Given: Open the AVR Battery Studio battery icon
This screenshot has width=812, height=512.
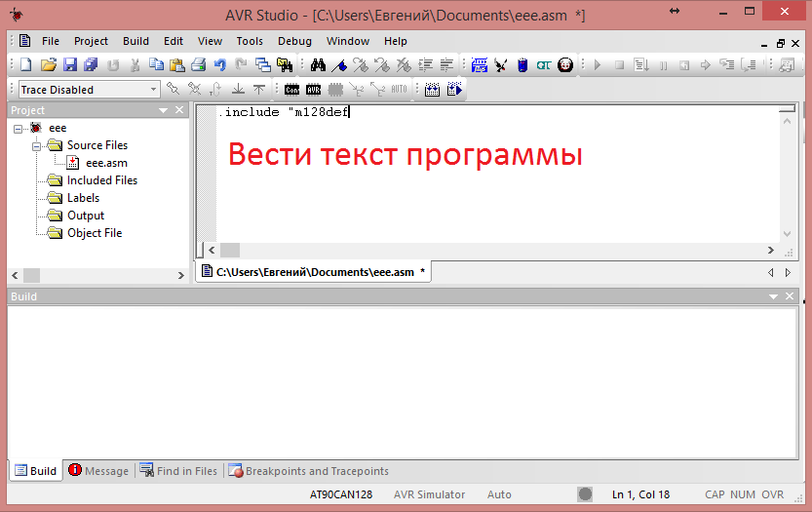Looking at the screenshot, I should pyautogui.click(x=522, y=64).
